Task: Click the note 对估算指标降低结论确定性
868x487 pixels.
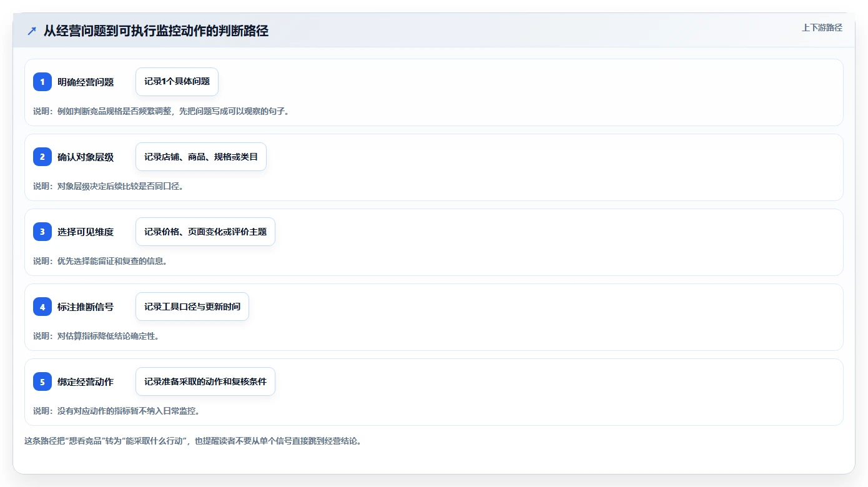Action: (96, 336)
